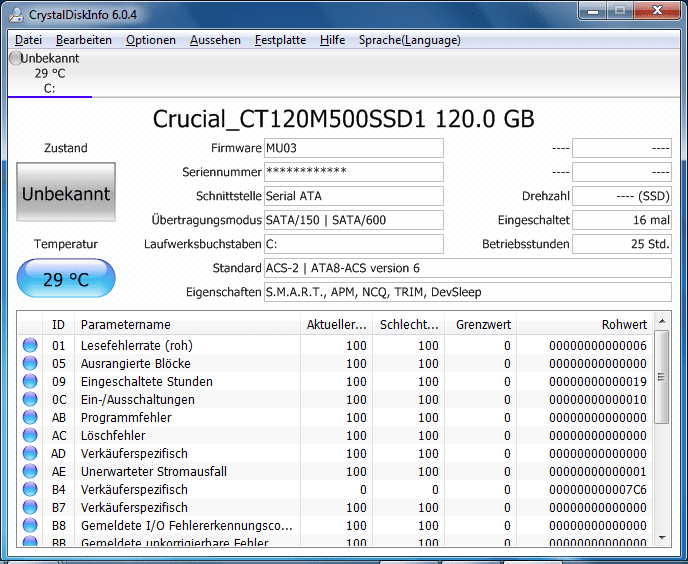Open the Optionen menu
The height and width of the screenshot is (564, 688).
150,40
